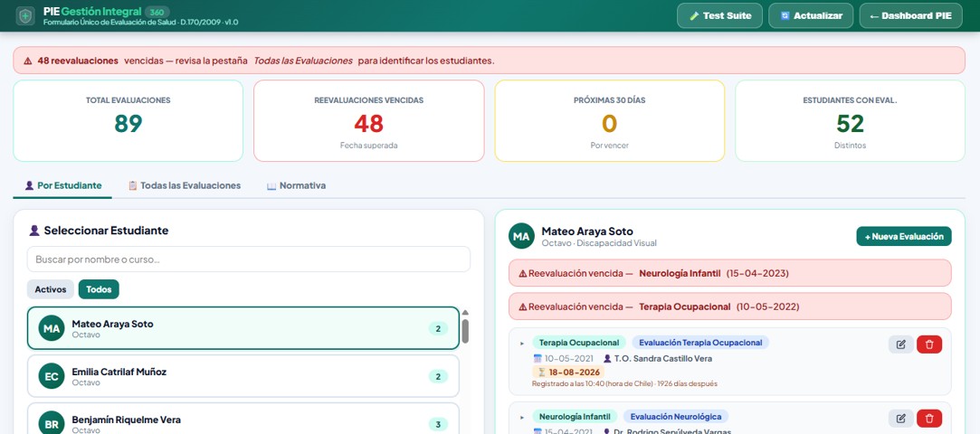Edit the Terapia Ocupacional evaluation
Screen dimensions: 980x434
(900, 344)
